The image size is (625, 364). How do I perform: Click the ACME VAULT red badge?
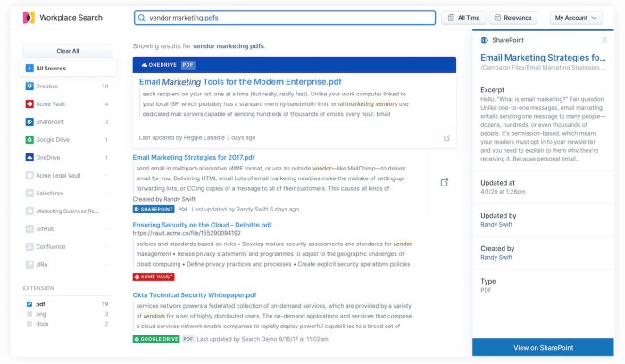click(x=154, y=277)
